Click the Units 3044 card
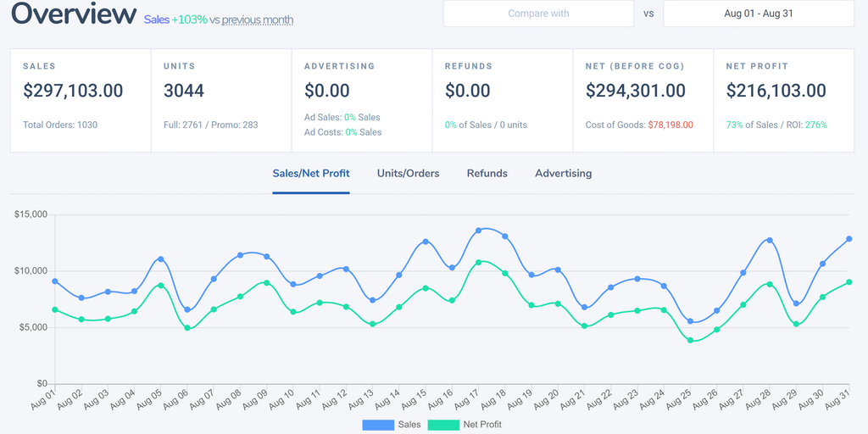 click(221, 100)
